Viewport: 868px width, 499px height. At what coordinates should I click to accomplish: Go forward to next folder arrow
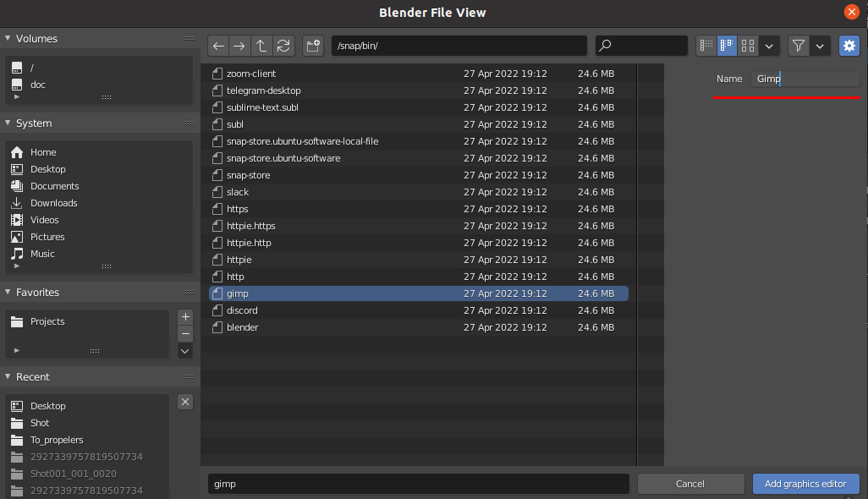point(239,46)
